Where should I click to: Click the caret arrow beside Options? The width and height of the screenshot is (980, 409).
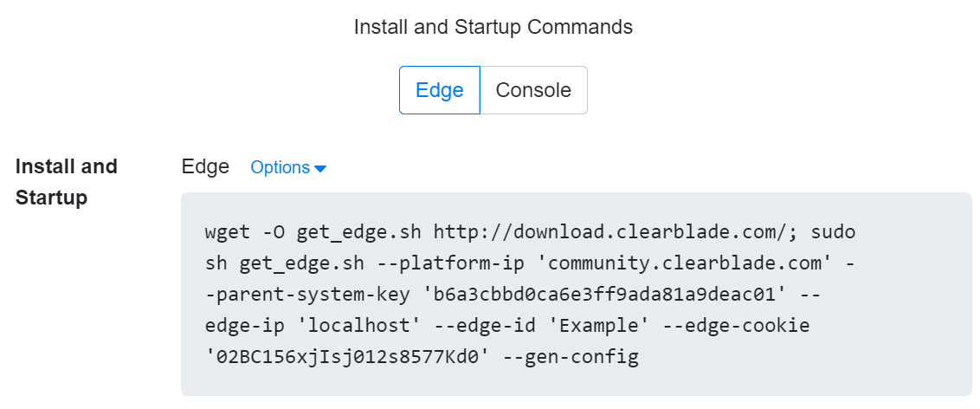pos(320,169)
